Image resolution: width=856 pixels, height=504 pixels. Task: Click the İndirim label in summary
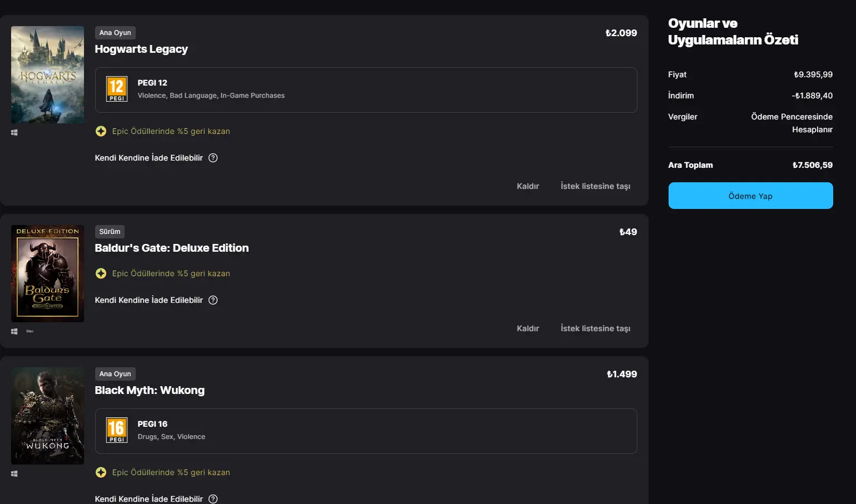(x=681, y=96)
